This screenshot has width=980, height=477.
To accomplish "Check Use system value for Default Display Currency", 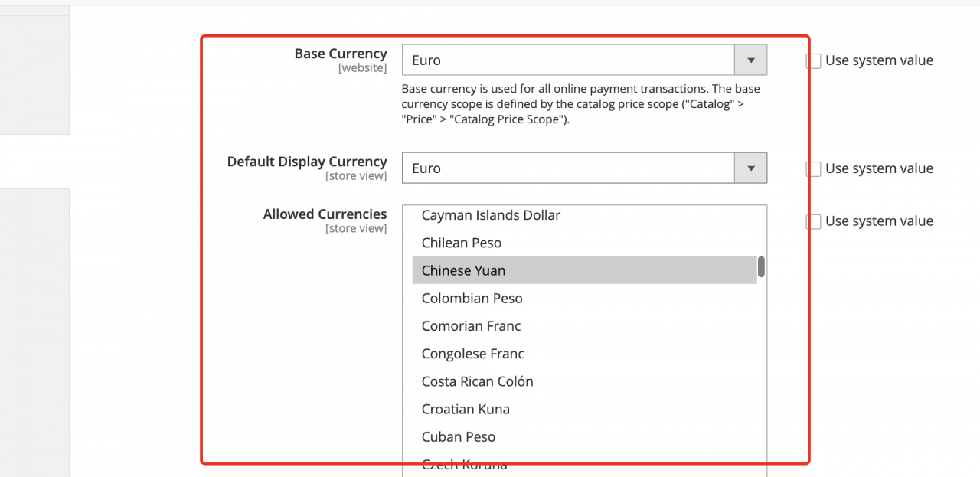I will pos(814,169).
